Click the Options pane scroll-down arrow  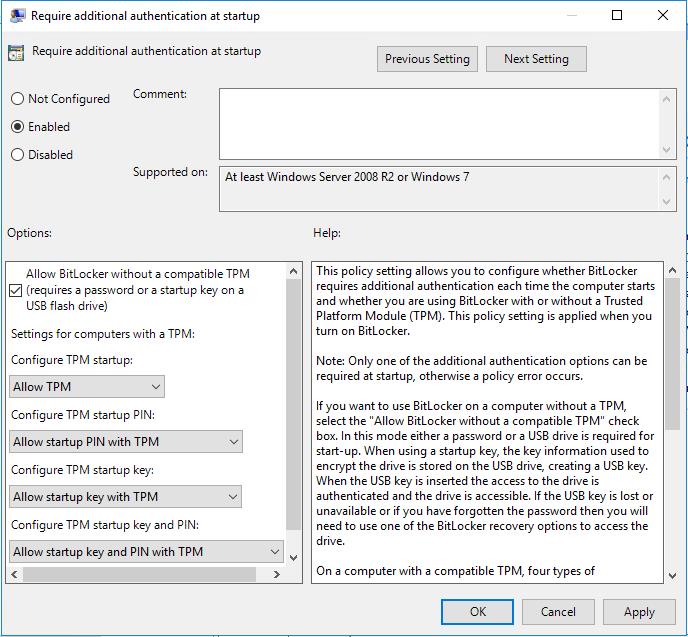tap(294, 558)
